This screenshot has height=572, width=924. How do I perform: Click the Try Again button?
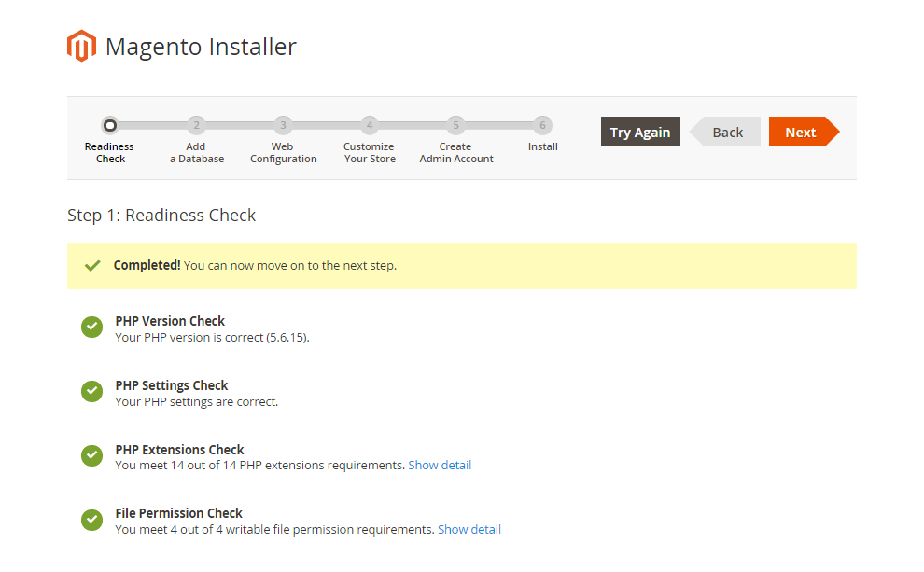coord(640,132)
